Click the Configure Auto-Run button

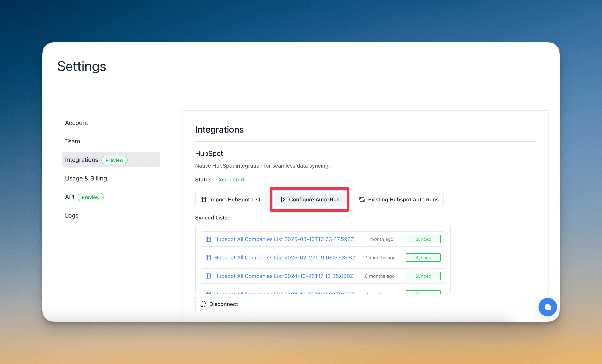309,199
